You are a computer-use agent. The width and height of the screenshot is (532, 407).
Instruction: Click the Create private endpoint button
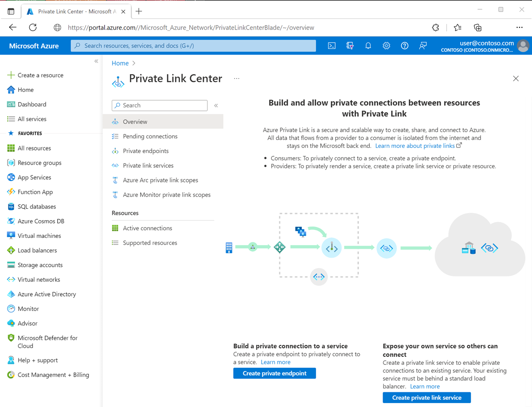pyautogui.click(x=274, y=373)
